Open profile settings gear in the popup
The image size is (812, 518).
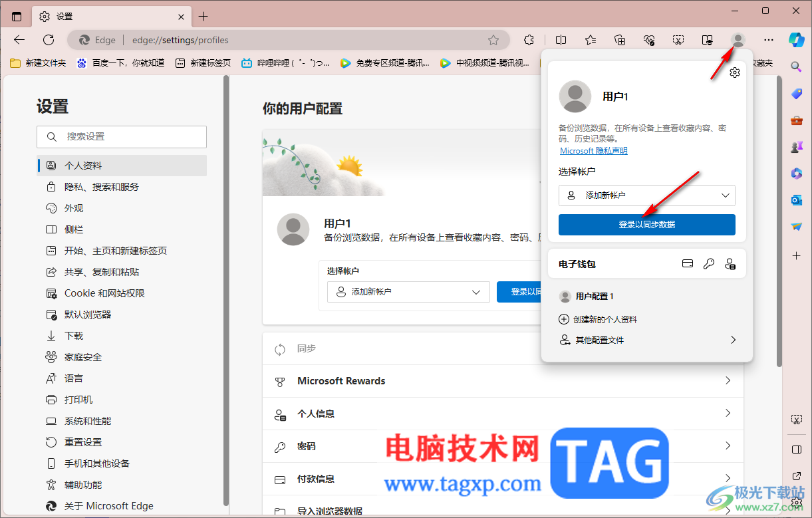(734, 72)
